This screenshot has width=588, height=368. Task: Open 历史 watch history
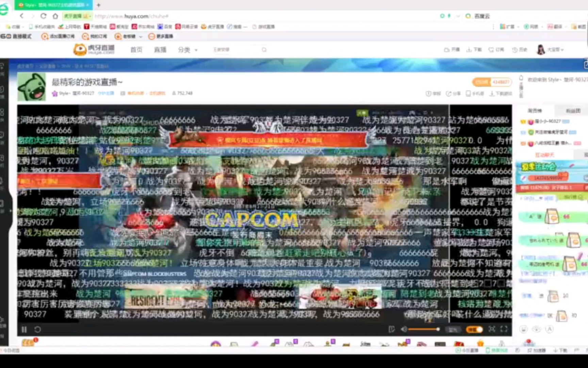coord(520,50)
